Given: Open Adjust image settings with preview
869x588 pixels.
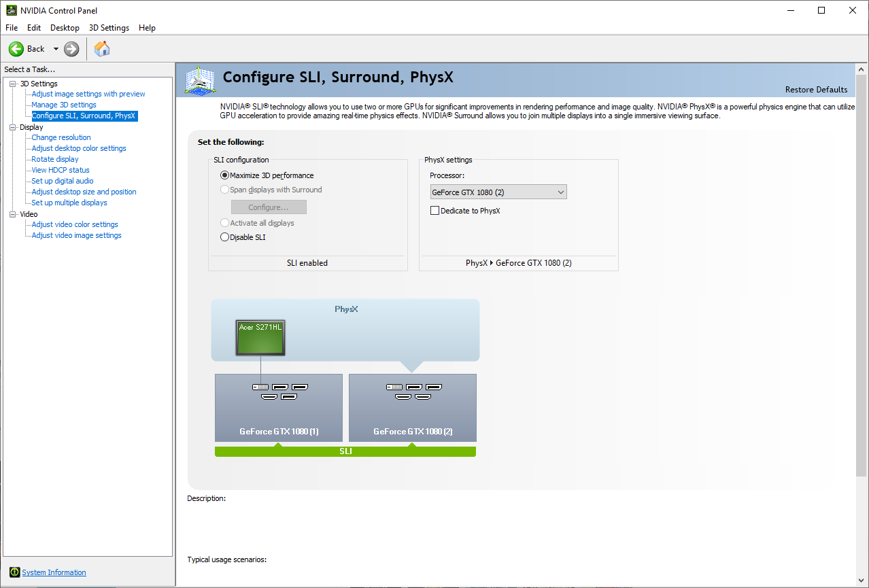Looking at the screenshot, I should pos(88,94).
